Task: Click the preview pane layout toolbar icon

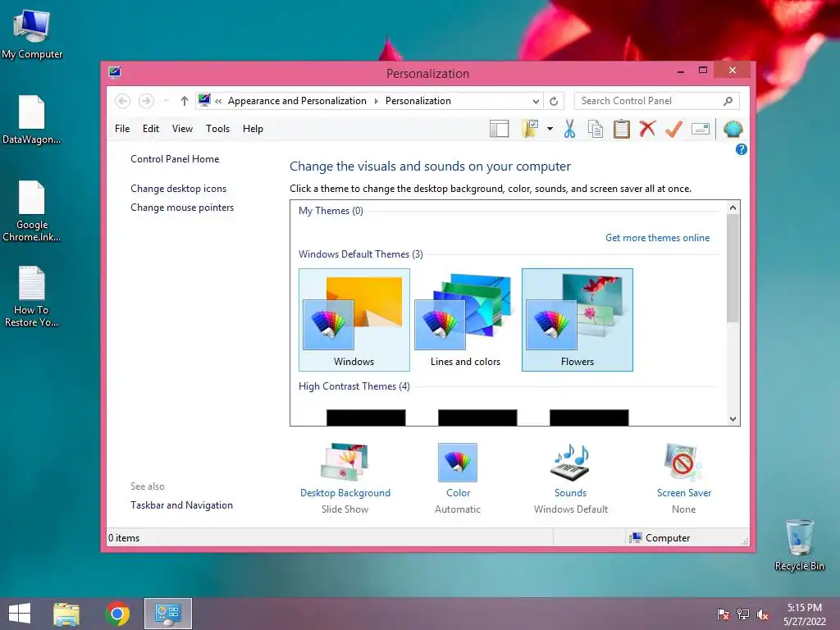Action: [x=499, y=129]
